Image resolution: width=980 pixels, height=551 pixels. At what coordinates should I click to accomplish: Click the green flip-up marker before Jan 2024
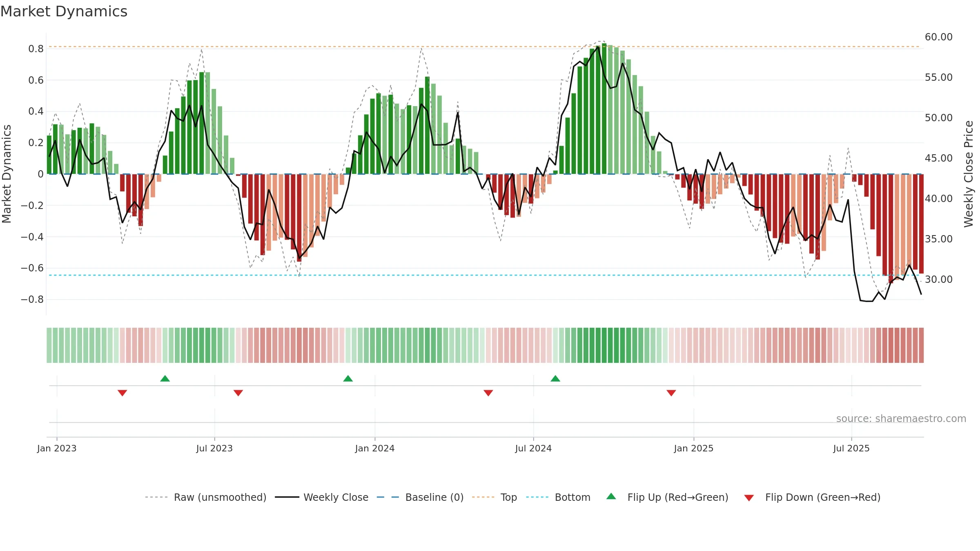(348, 378)
